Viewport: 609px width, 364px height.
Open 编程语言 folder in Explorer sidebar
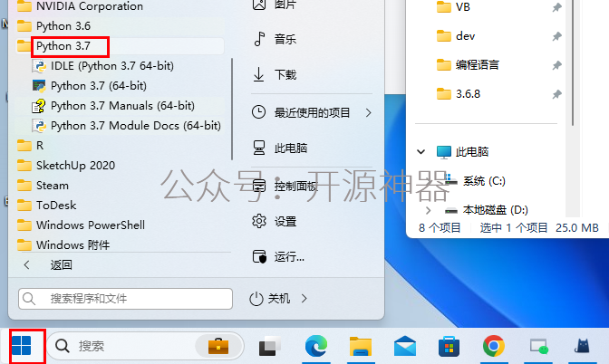pyautogui.click(x=468, y=65)
